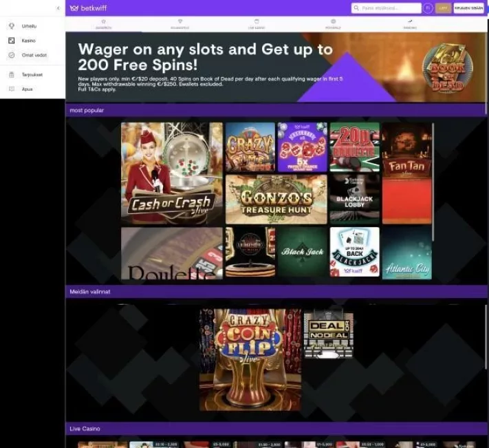Select the globe icon tab

(333, 24)
